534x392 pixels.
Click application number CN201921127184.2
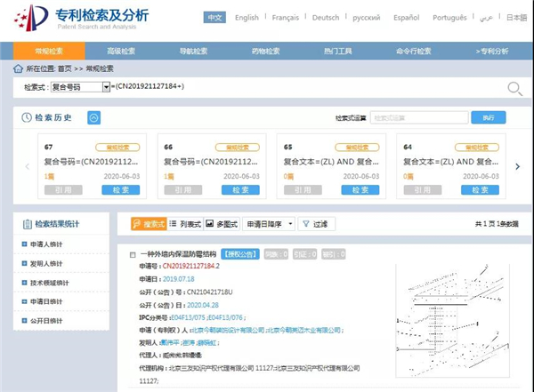[191, 266]
